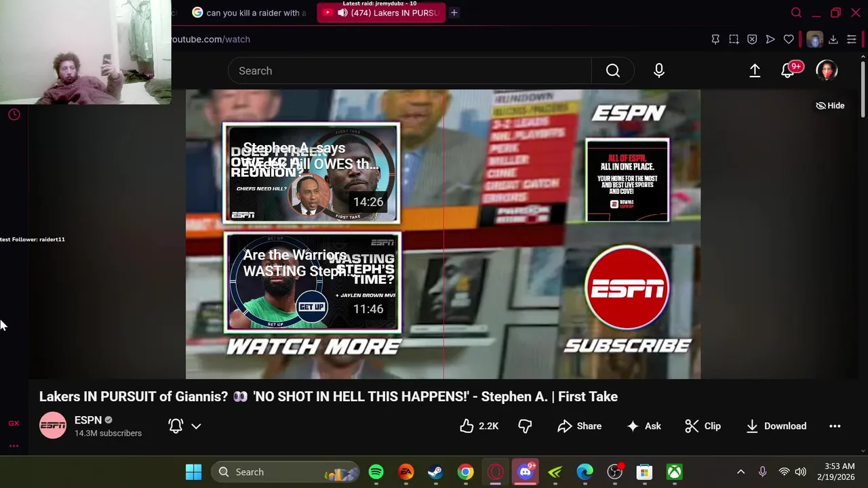Open sidebar three-dots settings menu
Image resolution: width=868 pixels, height=488 pixels.
pyautogui.click(x=14, y=446)
